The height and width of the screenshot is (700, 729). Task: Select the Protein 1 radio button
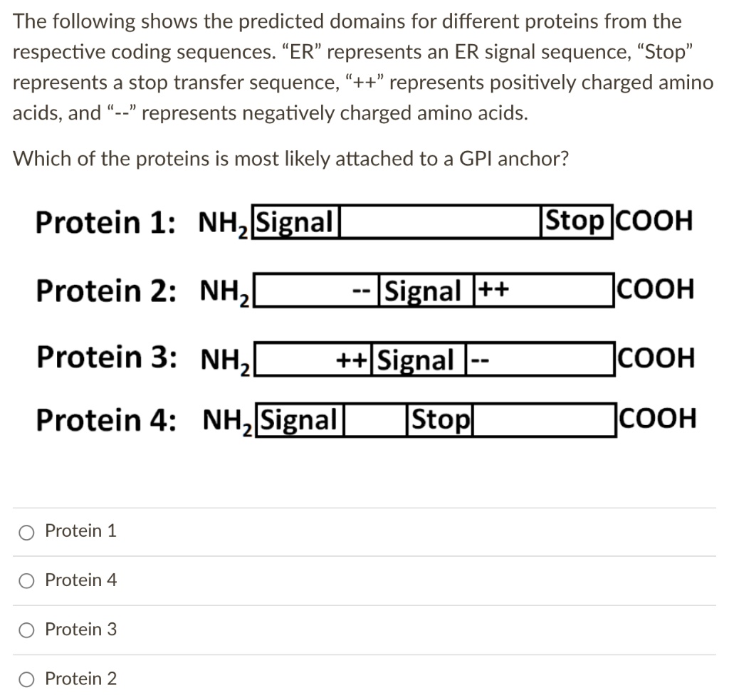click(26, 531)
